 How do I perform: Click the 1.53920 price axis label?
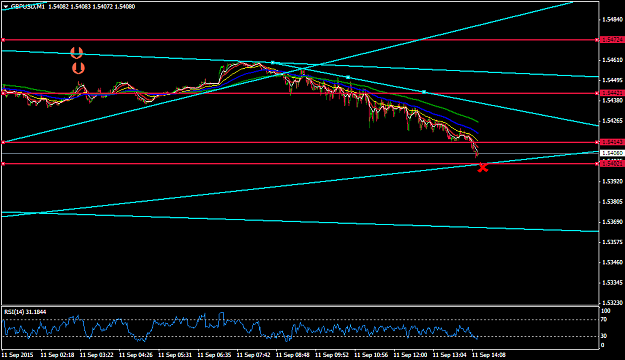(x=612, y=181)
